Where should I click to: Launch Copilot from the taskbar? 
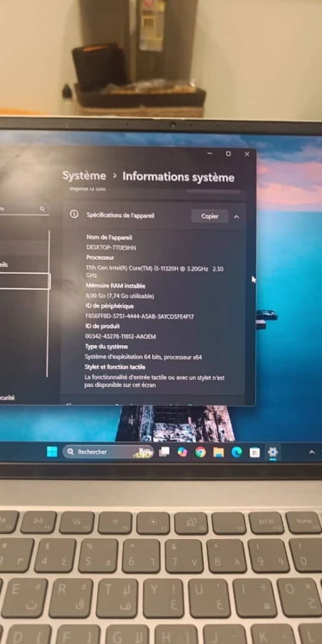coord(182,452)
